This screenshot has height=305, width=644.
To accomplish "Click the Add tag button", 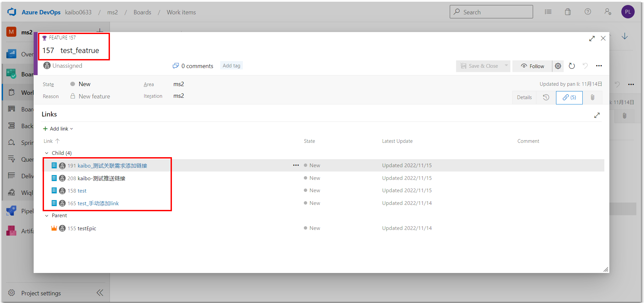I will click(231, 65).
